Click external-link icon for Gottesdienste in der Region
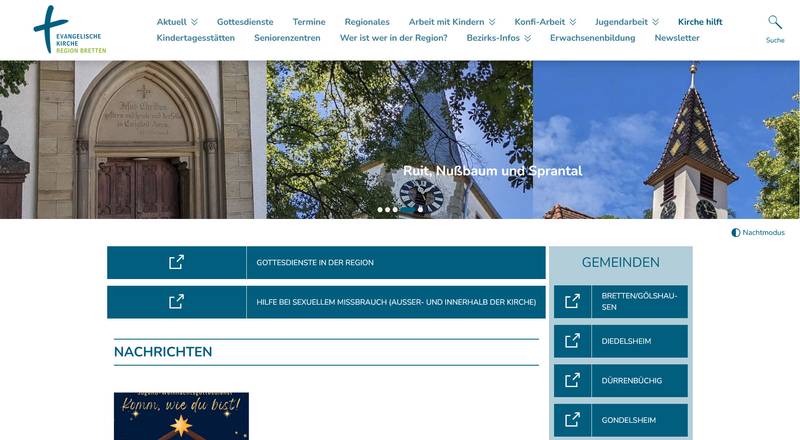This screenshot has width=800, height=440. tap(177, 262)
